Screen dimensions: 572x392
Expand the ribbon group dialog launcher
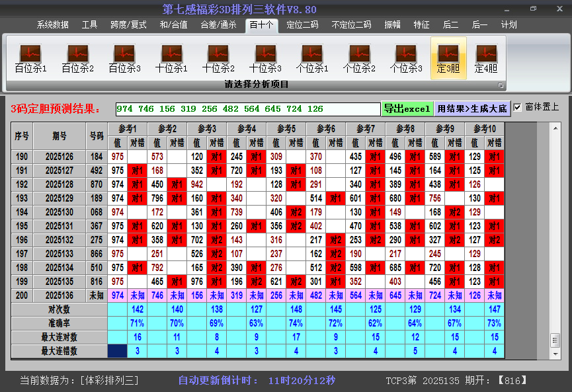501,85
